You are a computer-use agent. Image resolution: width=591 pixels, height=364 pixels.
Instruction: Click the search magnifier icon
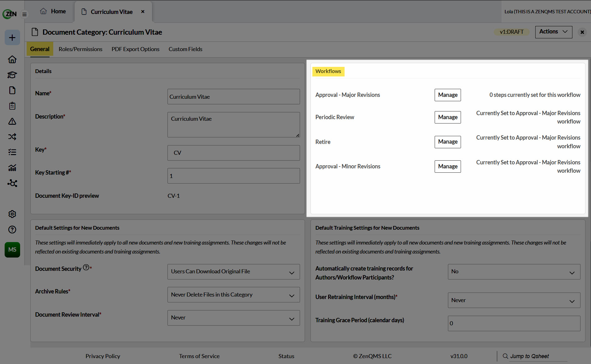tap(505, 356)
